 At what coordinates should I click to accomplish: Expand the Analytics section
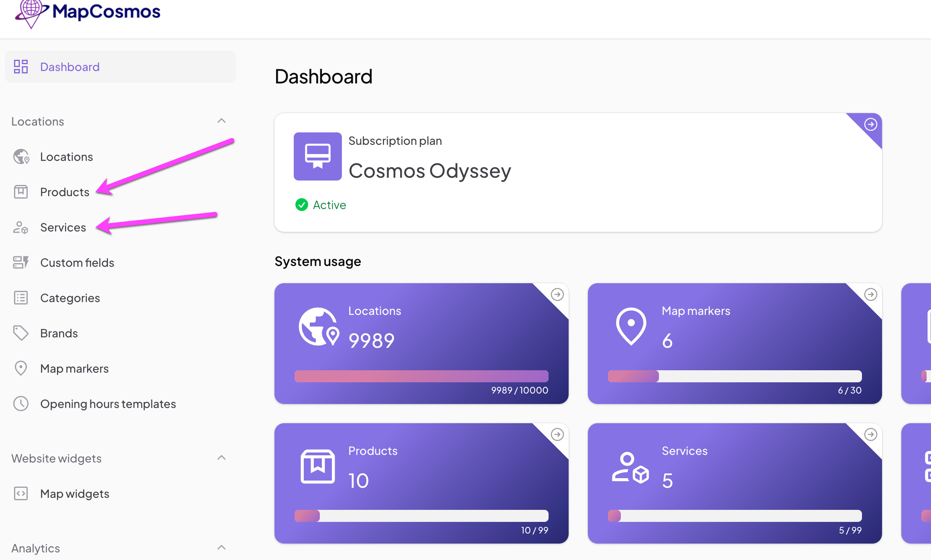221,548
